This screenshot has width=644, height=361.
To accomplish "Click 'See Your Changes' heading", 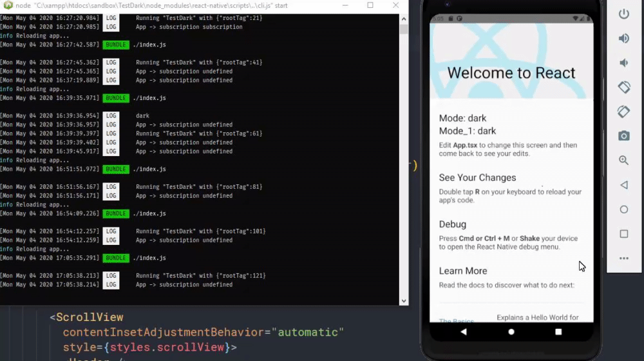I will [477, 178].
